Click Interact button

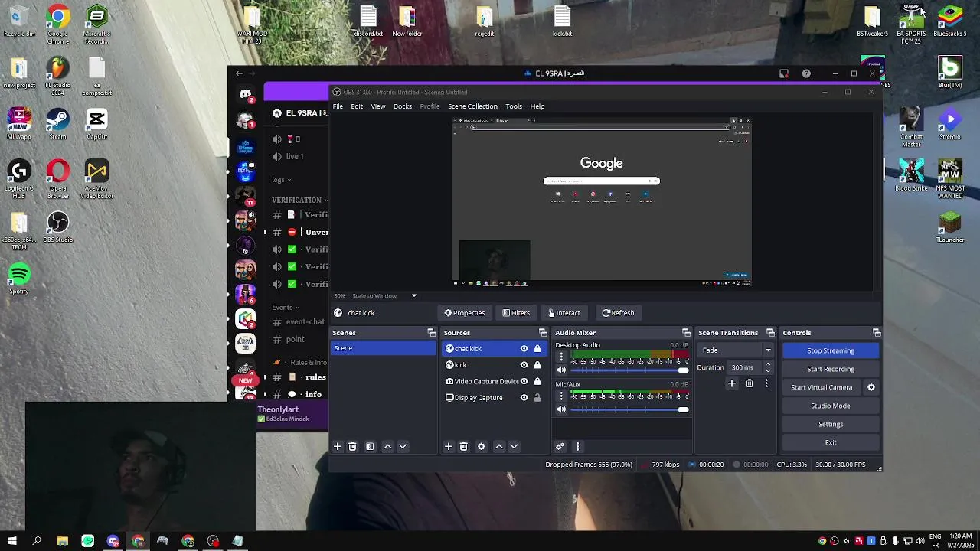pos(564,313)
